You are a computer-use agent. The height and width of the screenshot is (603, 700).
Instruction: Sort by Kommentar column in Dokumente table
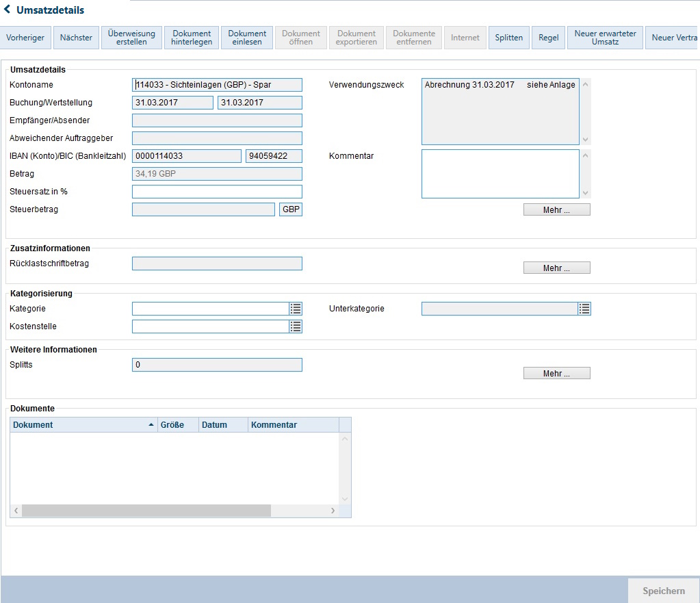coord(294,425)
